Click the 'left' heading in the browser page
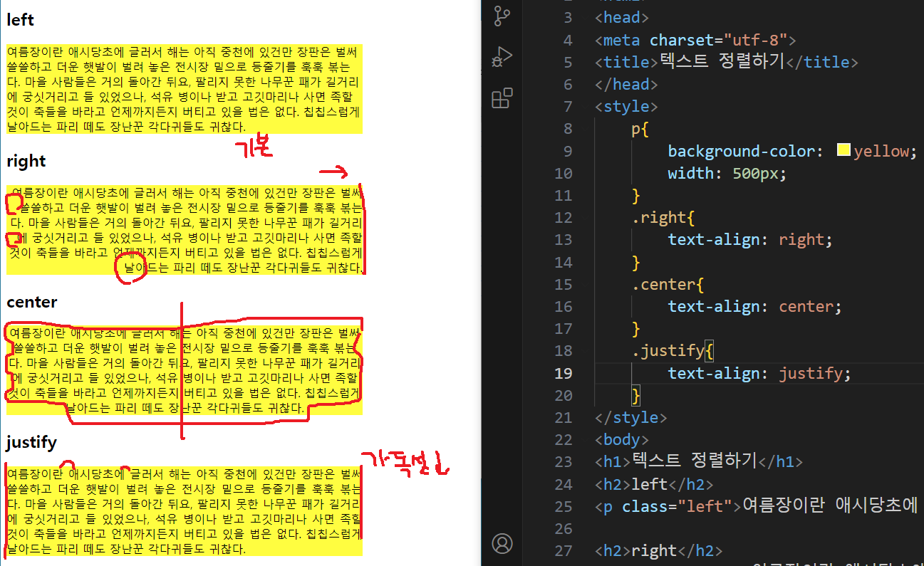 [x=20, y=20]
